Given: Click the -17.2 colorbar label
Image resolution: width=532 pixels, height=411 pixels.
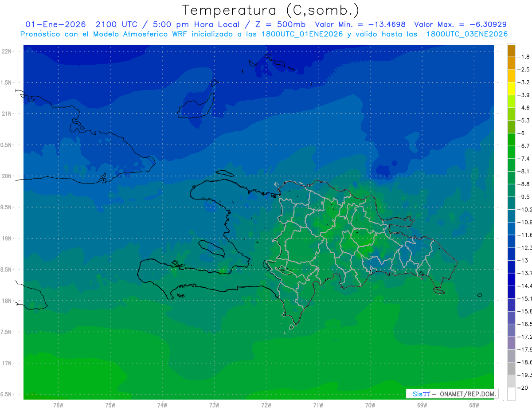Looking at the screenshot, I should [x=524, y=337].
